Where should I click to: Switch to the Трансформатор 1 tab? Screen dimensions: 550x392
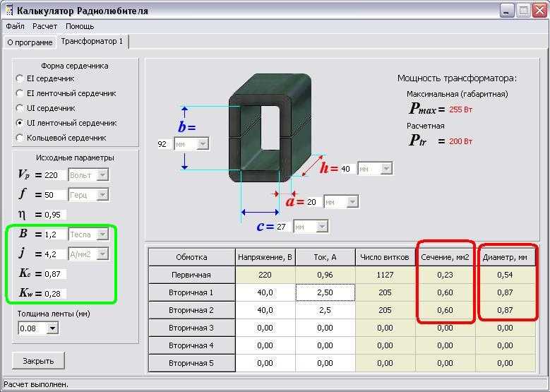[92, 42]
